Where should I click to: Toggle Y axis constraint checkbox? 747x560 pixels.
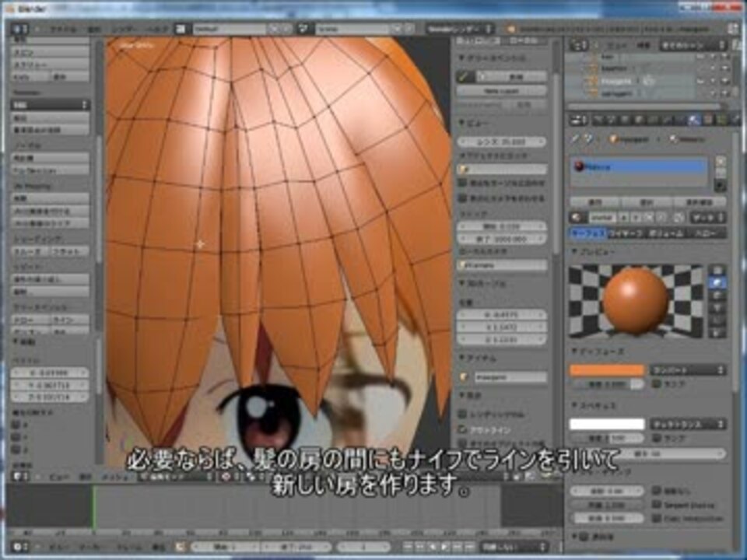point(16,436)
